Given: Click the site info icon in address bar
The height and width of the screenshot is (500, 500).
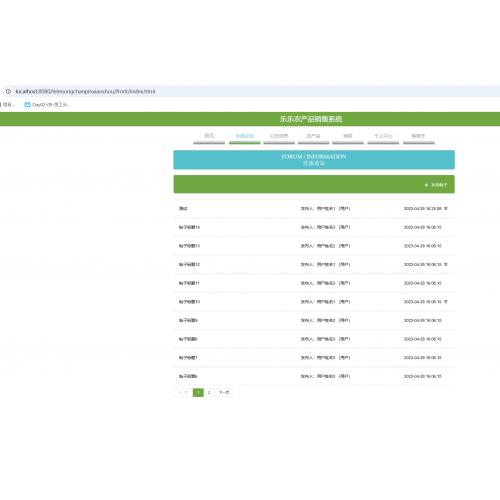Looking at the screenshot, I should pyautogui.click(x=8, y=91).
